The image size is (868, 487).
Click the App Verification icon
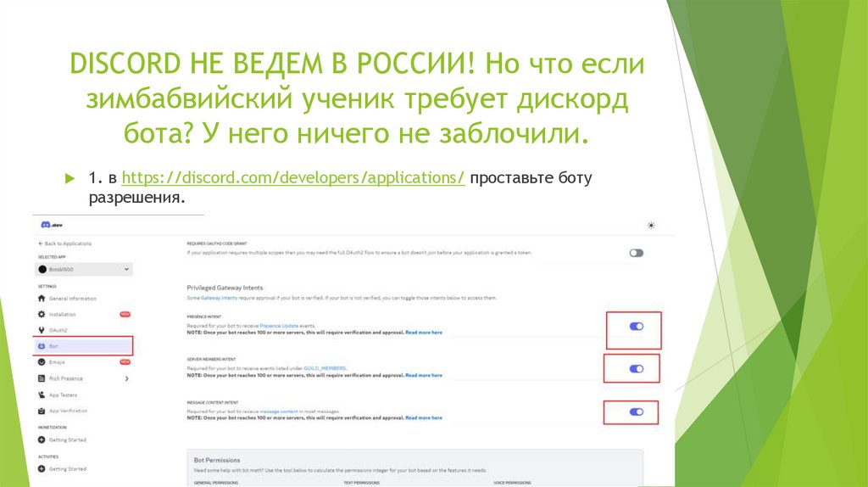pos(42,411)
